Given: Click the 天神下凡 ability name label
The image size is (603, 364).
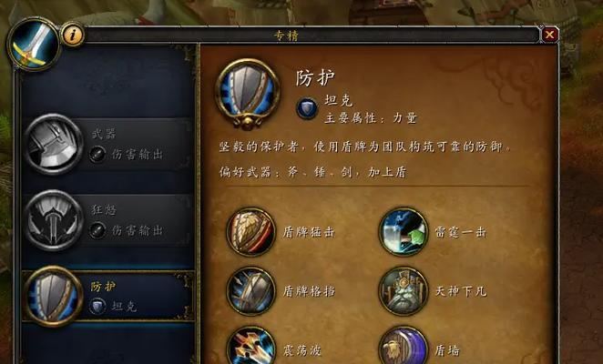Looking at the screenshot, I should [461, 291].
